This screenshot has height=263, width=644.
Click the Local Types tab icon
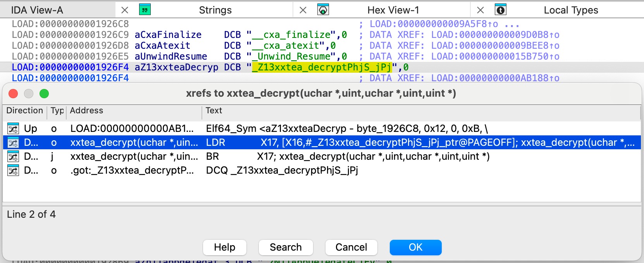501,10
